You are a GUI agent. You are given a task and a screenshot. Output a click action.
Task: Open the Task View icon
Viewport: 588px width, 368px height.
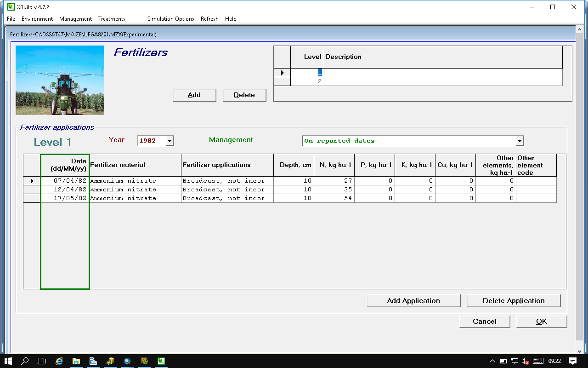pos(42,361)
